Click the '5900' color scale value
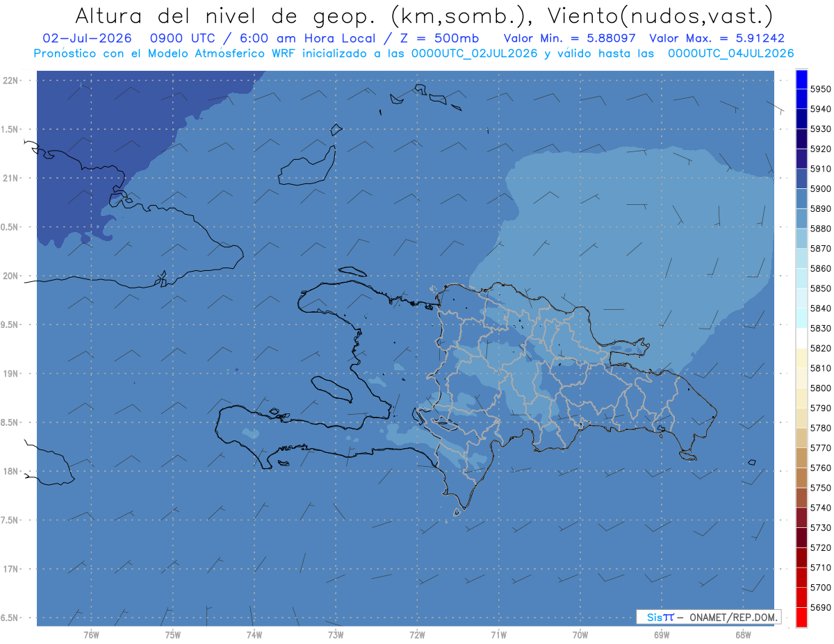The height and width of the screenshot is (644, 834). (820, 189)
